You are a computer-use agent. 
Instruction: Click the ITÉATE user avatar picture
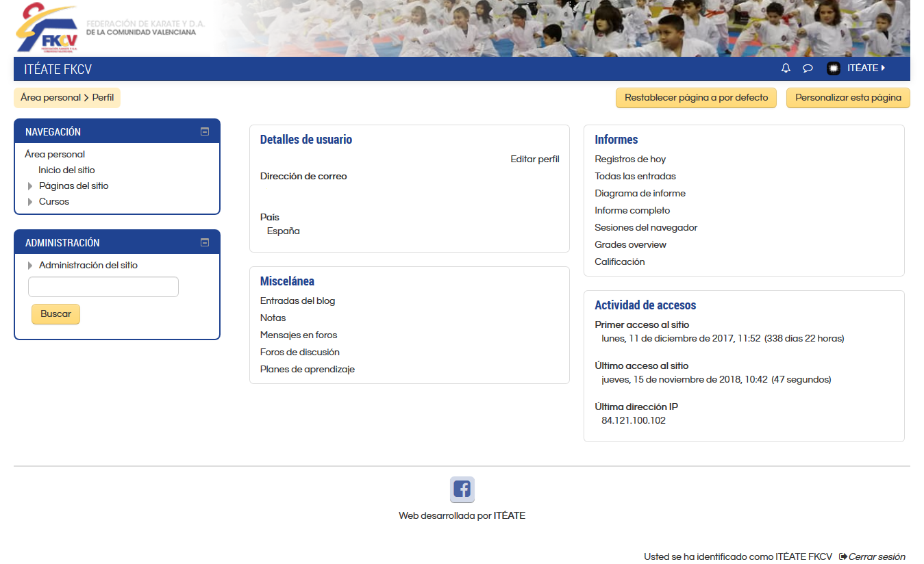[x=834, y=68]
